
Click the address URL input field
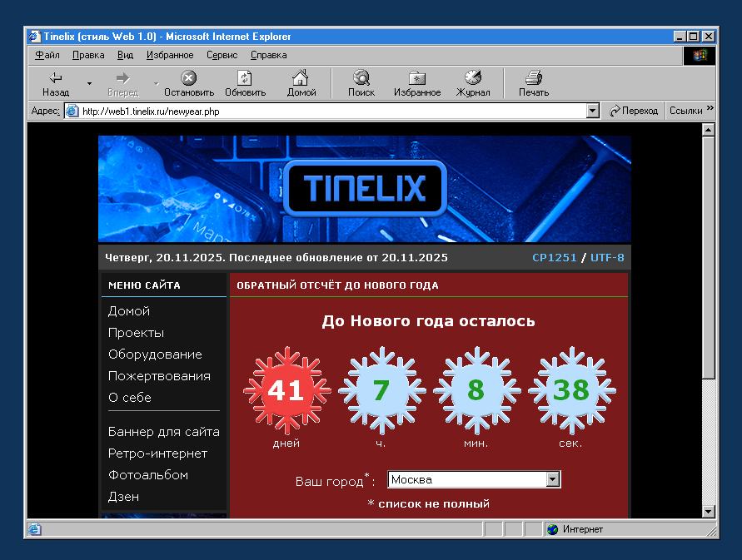(333, 111)
